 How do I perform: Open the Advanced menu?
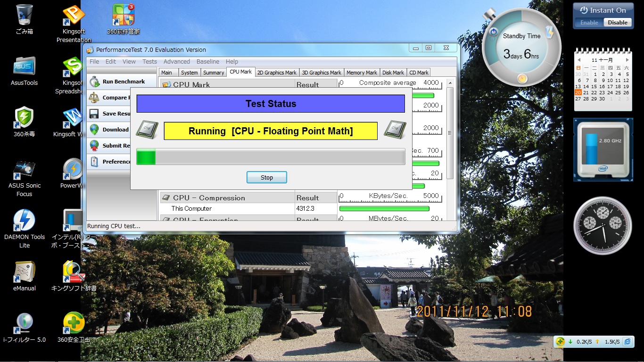pos(177,61)
